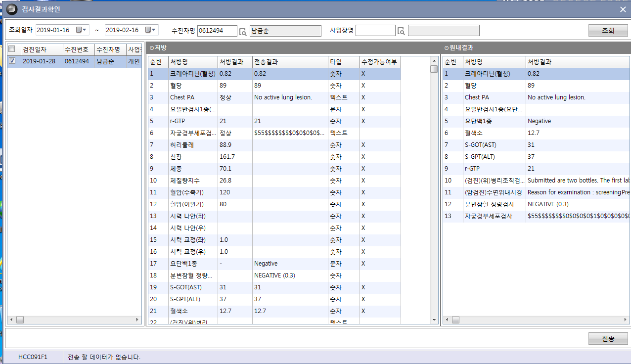631x364 pixels.
Task: Click the 전송 send button
Action: pos(608,339)
